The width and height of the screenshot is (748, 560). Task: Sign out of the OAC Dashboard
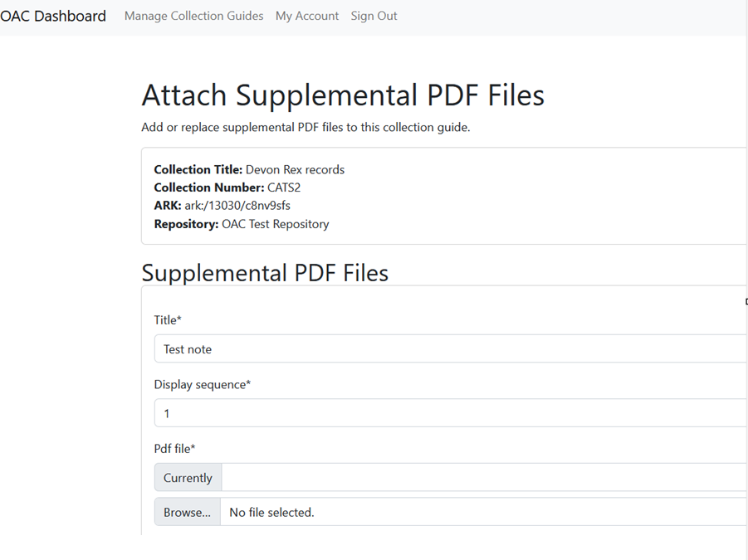click(x=374, y=16)
